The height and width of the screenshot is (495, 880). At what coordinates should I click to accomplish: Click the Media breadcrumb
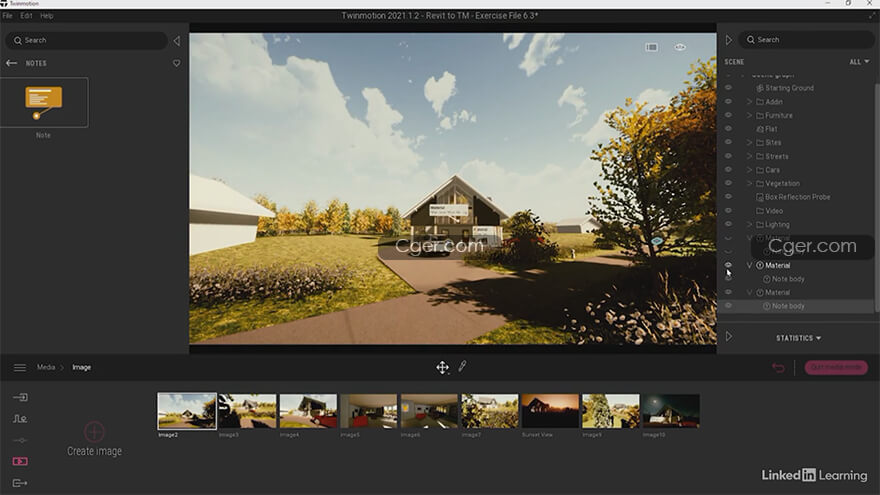pos(46,367)
